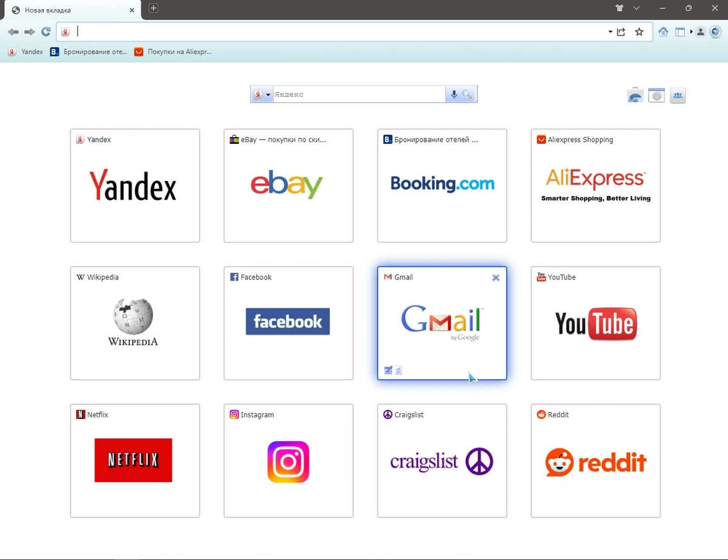Open the tab list chevron in the title bar
Image resolution: width=728 pixels, height=560 pixels.
[636, 8]
